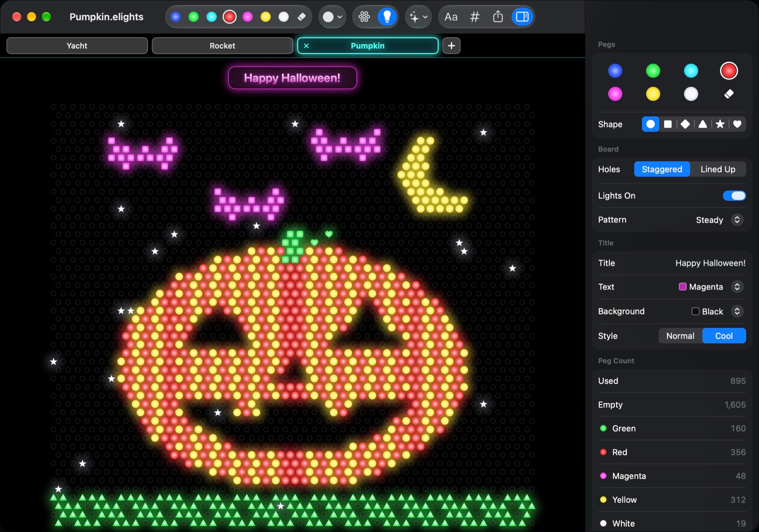Click the Red peg count row
The image size is (759, 532).
click(672, 452)
